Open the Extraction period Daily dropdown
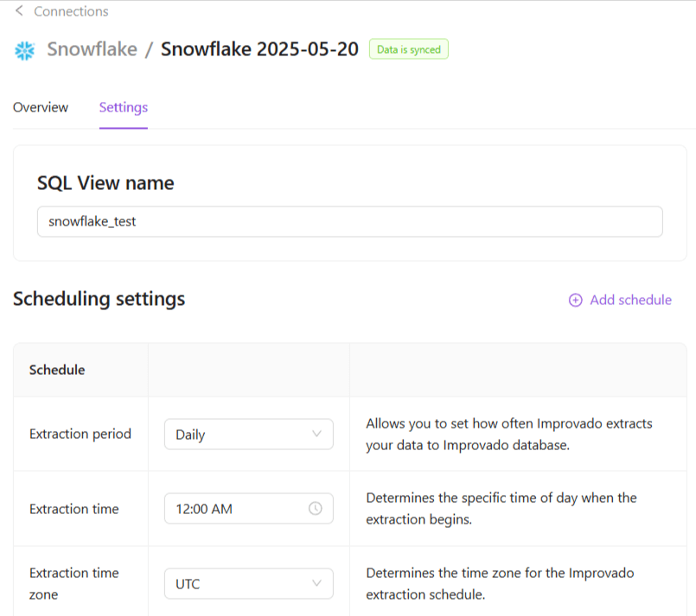 [x=248, y=434]
